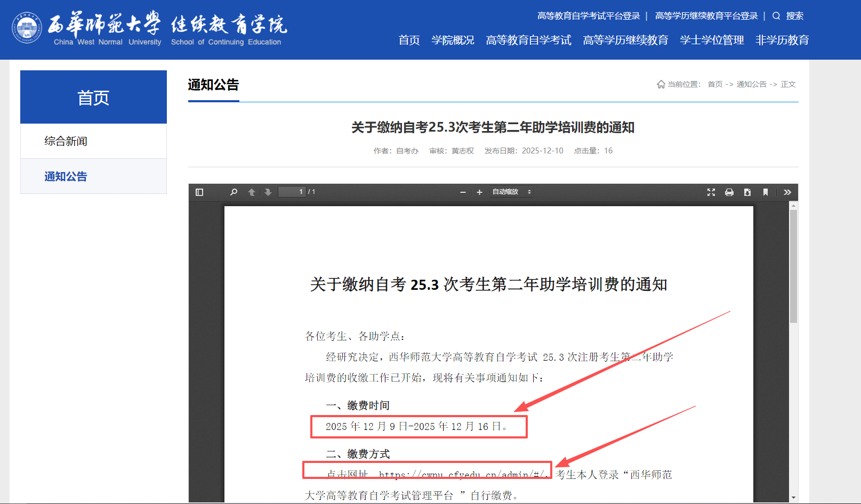Screen dimensions: 861x504
Task: Click 高等教育自学考试平台登录 link
Action: (589, 16)
